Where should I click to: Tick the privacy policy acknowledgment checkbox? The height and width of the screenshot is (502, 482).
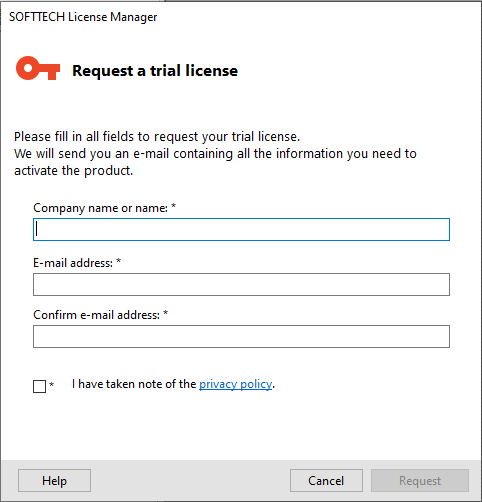[39, 386]
